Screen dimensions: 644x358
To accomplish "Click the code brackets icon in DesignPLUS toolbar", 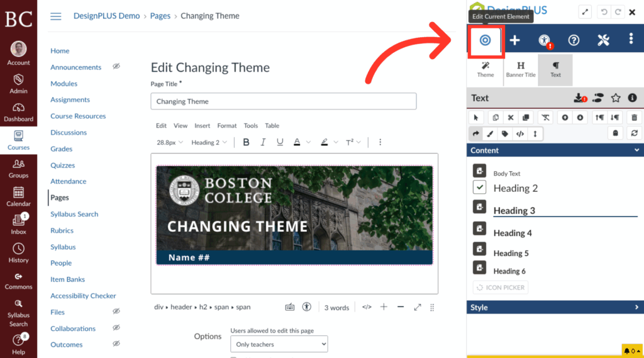I will [x=520, y=133].
